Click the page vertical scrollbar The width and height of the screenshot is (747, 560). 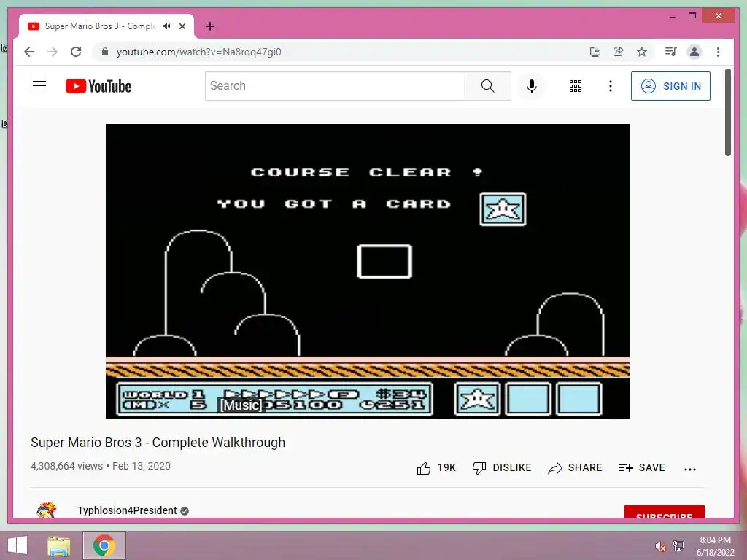pyautogui.click(x=727, y=112)
